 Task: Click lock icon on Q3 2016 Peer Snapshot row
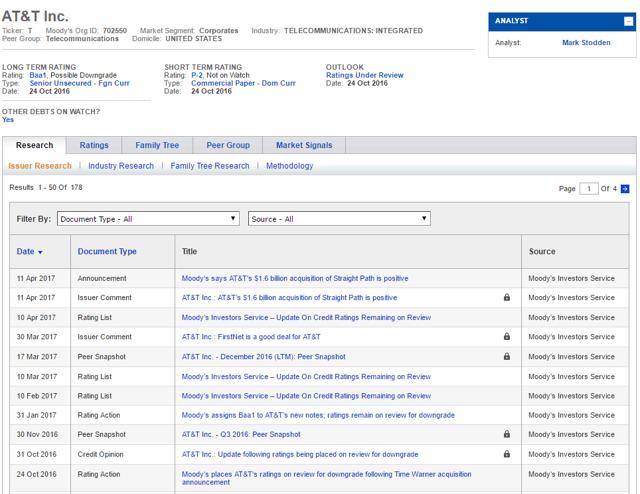coord(507,434)
